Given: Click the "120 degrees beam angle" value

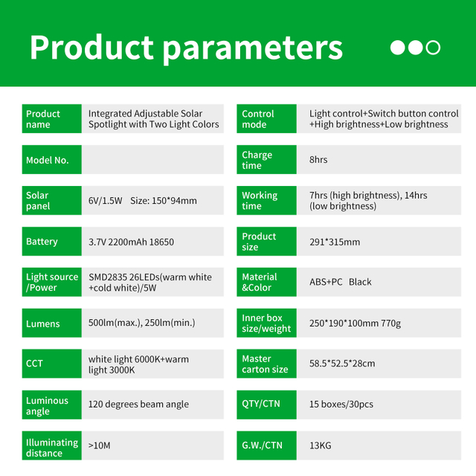Looking at the screenshot, I should 138,405.
